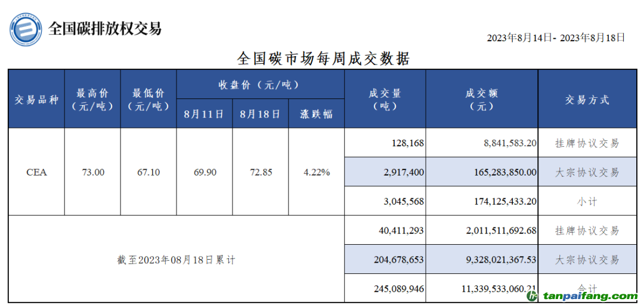This screenshot has width=644, height=308.
Task: Click the 涨跌幅 sub-header
Action: pyautogui.click(x=316, y=114)
